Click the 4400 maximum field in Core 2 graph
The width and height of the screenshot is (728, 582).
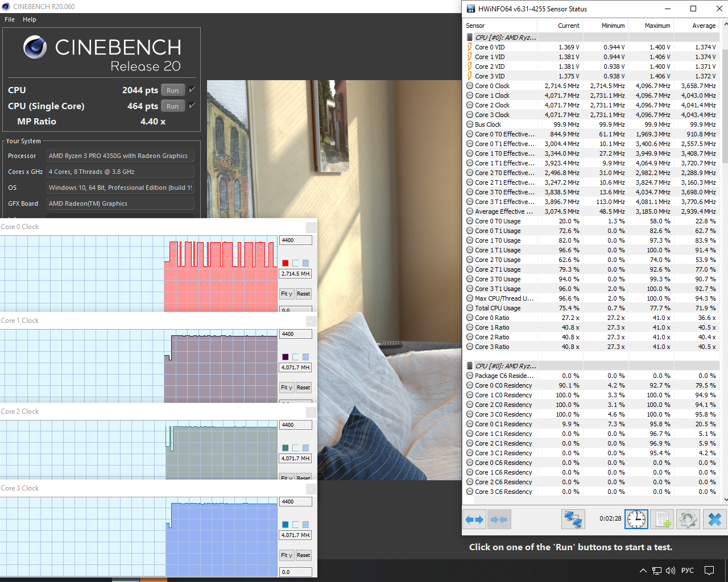click(x=296, y=425)
